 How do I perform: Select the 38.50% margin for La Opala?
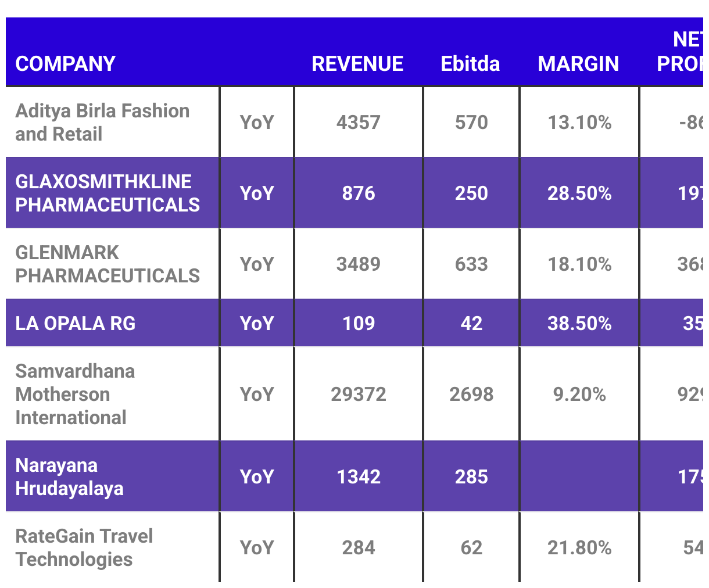579,324
